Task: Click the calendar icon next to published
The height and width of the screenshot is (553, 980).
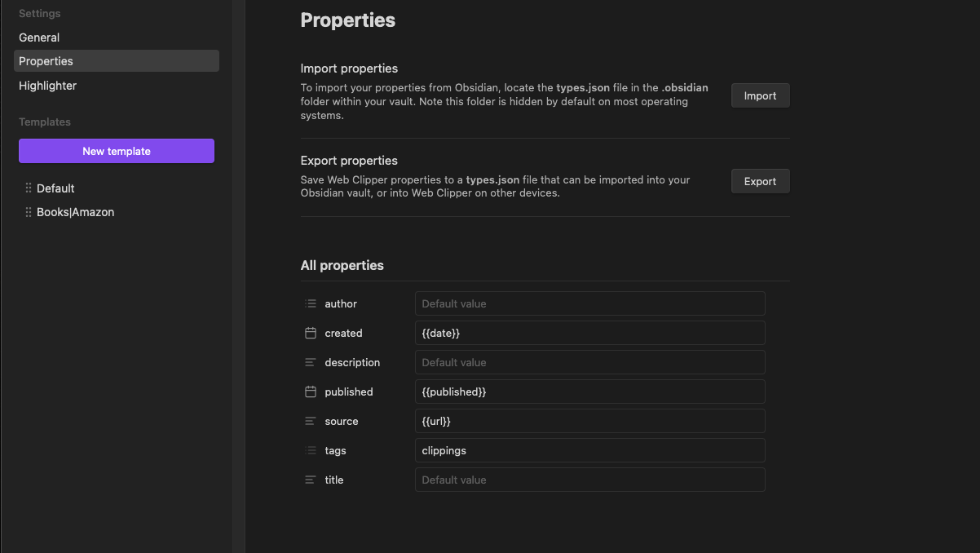Action: (x=311, y=392)
